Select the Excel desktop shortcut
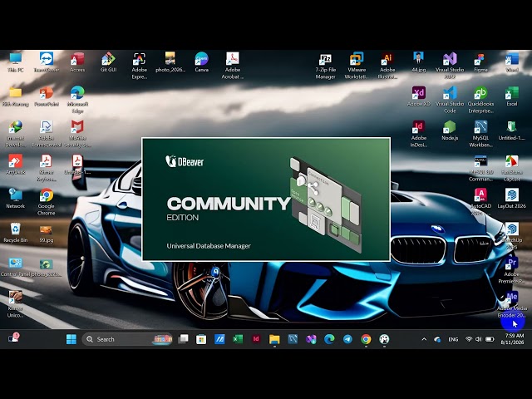The image size is (532, 399). pyautogui.click(x=512, y=96)
